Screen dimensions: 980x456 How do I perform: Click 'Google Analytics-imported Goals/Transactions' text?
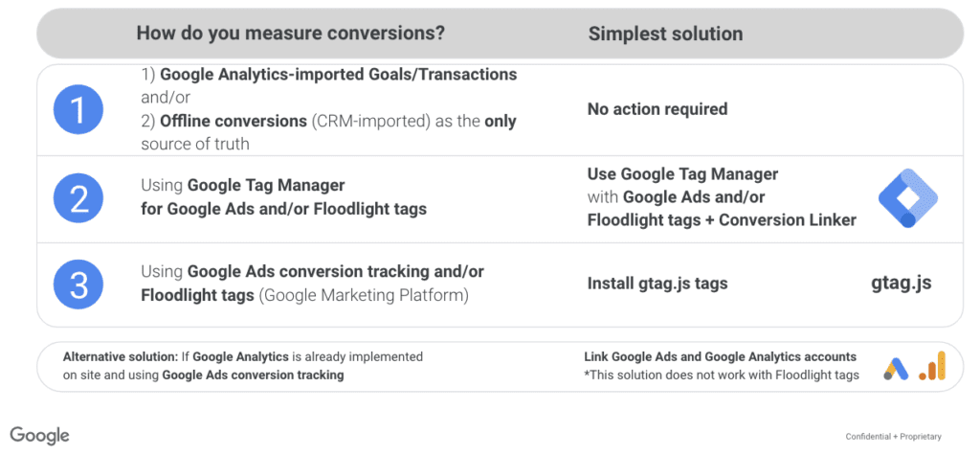pyautogui.click(x=339, y=75)
